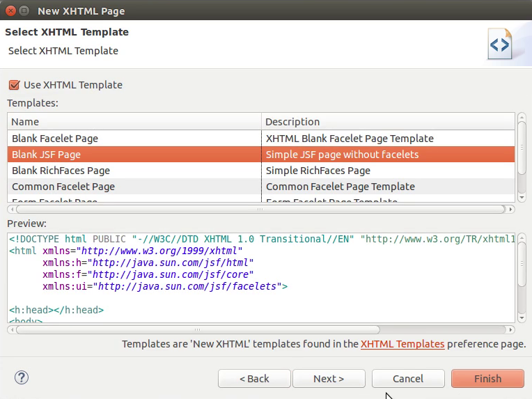Sort templates by the Name column header
This screenshot has width=532, height=399.
134,121
